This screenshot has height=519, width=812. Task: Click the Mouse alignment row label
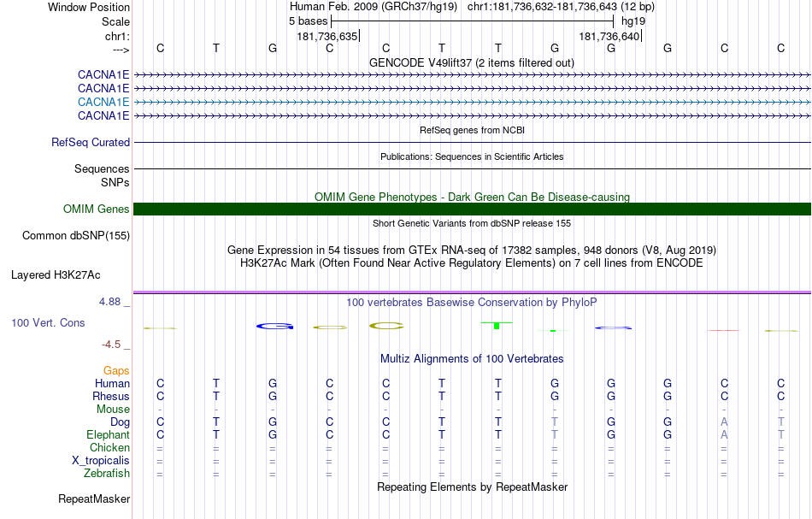click(x=113, y=410)
